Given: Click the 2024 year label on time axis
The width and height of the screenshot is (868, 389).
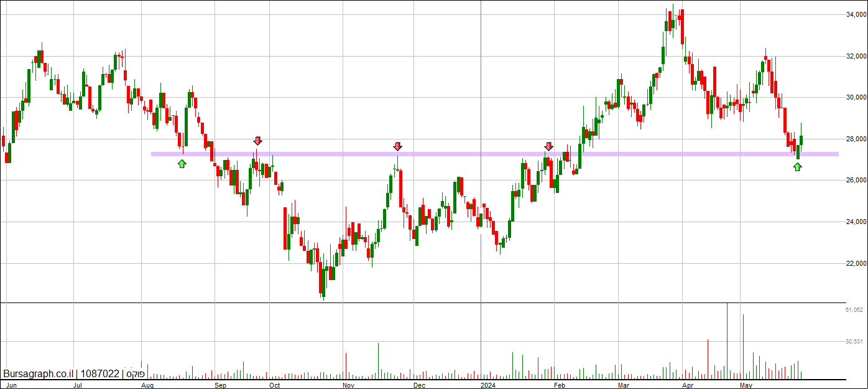Looking at the screenshot, I should [x=488, y=385].
